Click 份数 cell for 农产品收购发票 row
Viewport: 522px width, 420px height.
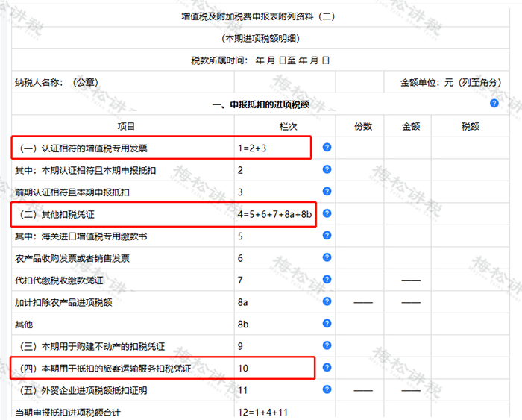359,258
